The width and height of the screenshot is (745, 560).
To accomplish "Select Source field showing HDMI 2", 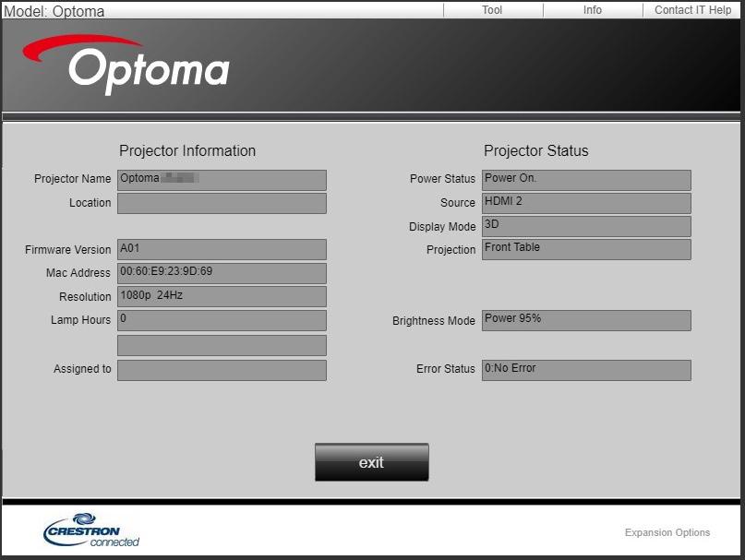I will (586, 203).
